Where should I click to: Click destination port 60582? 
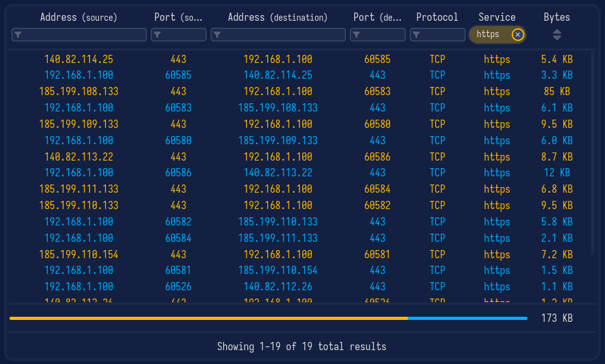point(377,205)
